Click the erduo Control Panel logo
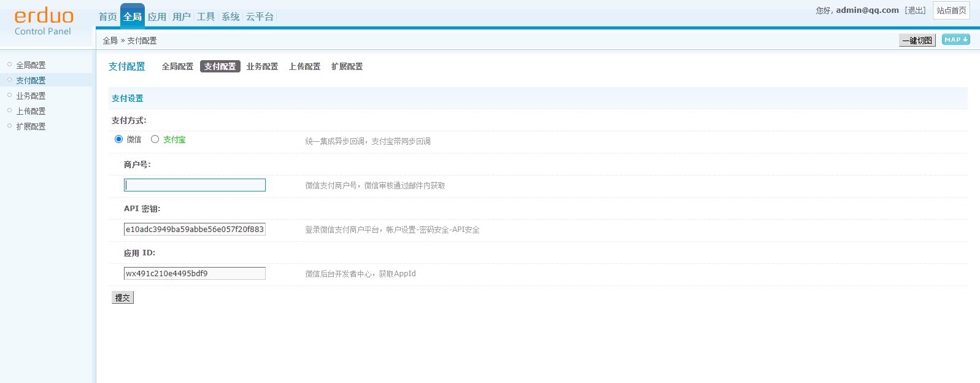 (44, 22)
